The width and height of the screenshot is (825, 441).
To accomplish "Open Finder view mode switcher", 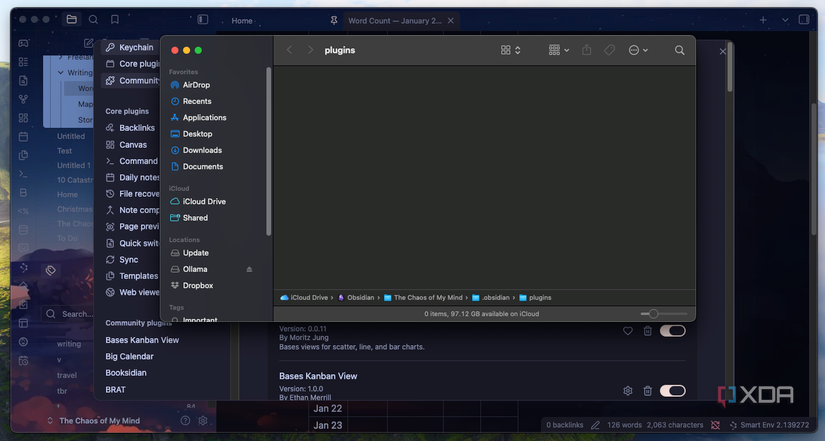I will 510,50.
